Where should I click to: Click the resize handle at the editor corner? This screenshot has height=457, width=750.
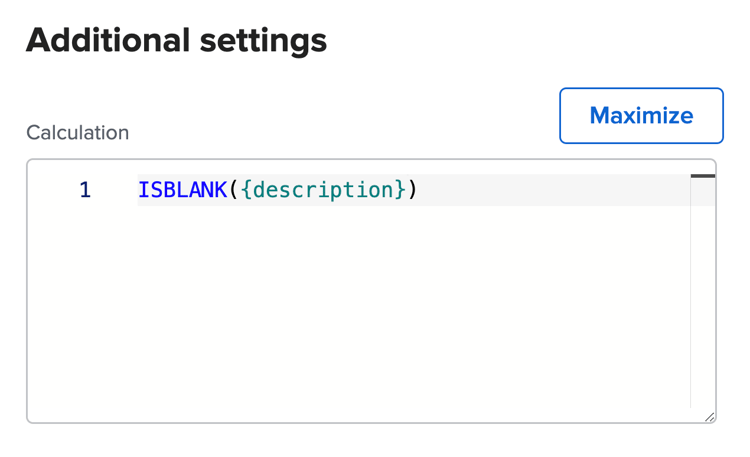click(x=709, y=417)
